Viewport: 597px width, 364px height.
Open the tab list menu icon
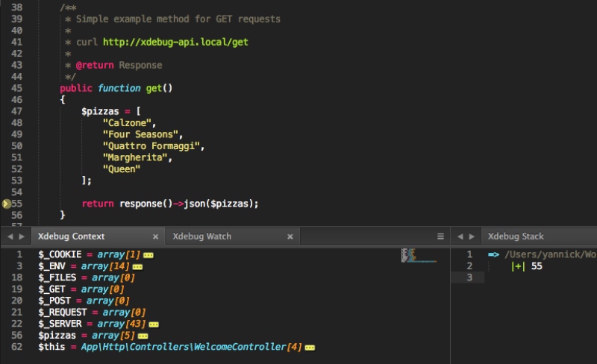click(x=440, y=236)
